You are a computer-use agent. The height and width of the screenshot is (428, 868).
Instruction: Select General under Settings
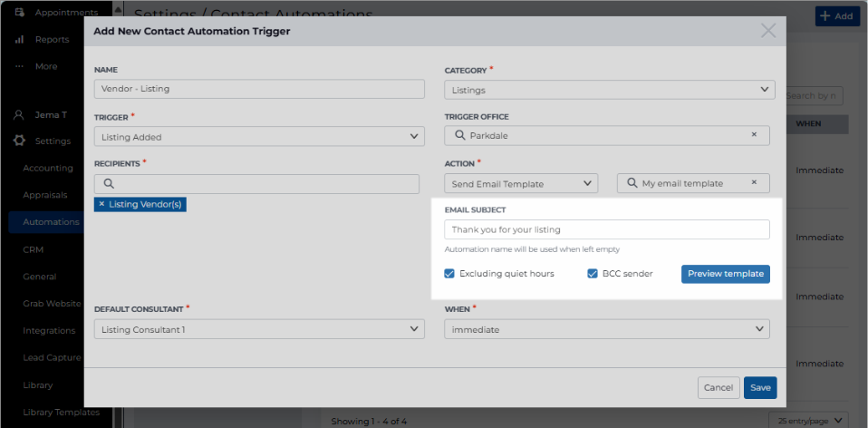(39, 277)
